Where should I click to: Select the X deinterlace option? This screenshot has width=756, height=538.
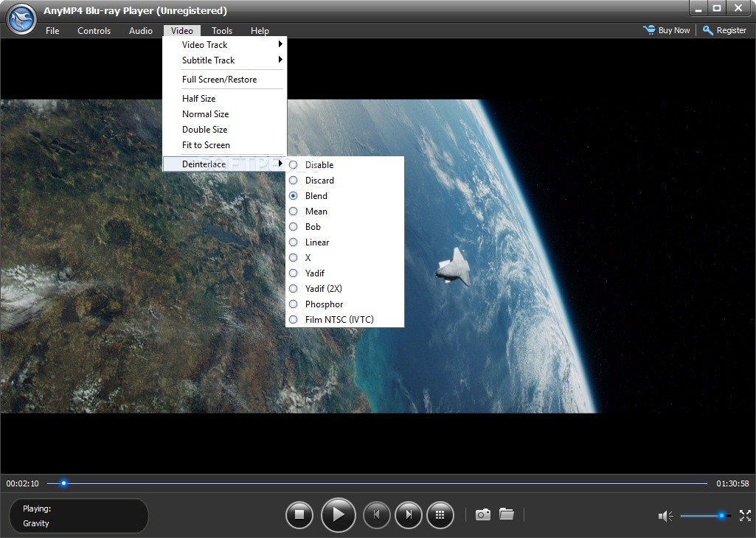point(344,258)
